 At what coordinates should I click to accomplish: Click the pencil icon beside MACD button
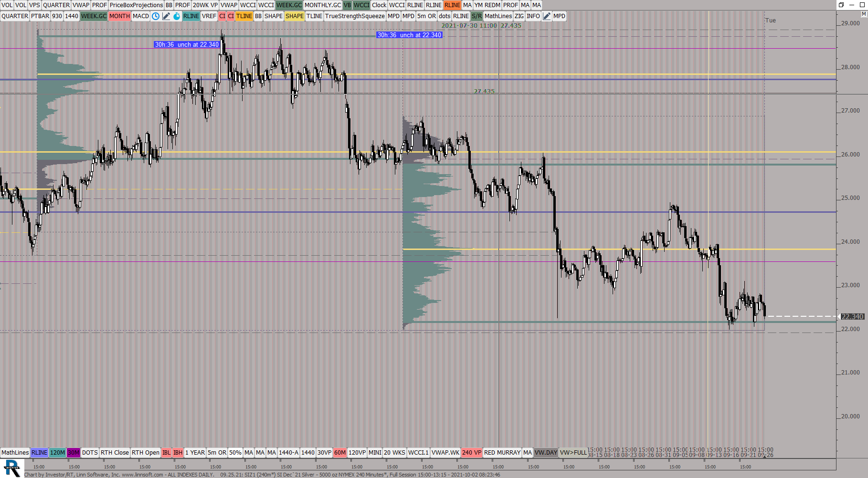[166, 16]
